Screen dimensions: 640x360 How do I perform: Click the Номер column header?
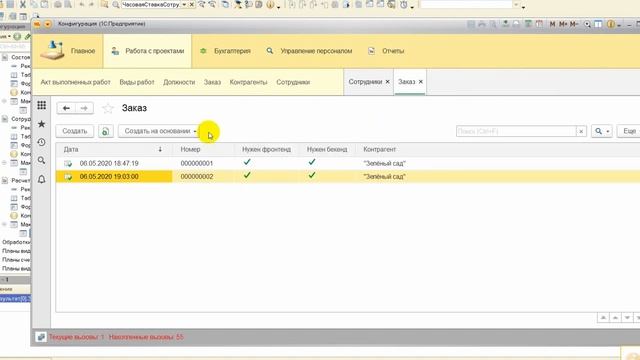[x=190, y=150]
